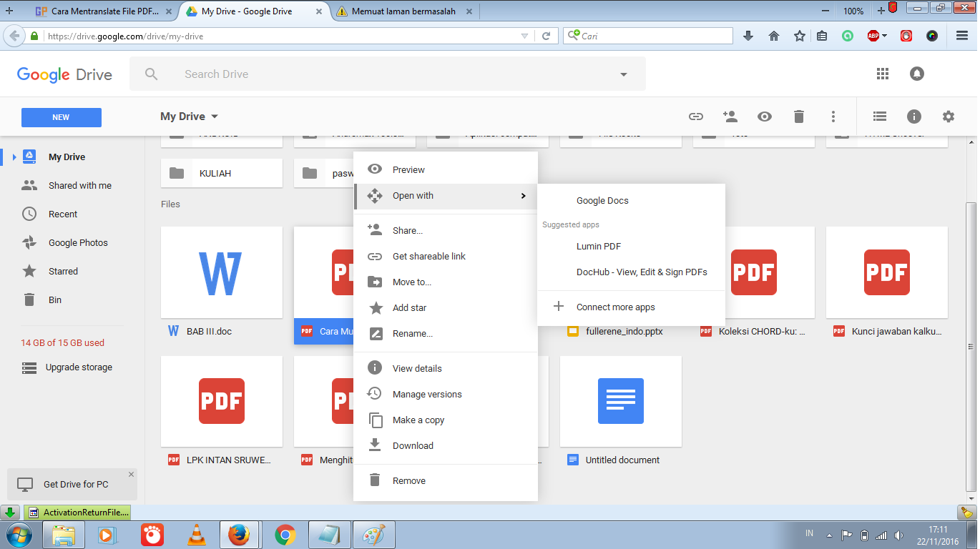Image resolution: width=980 pixels, height=549 pixels.
Task: Choose Download from the context menu
Action: coord(446,446)
